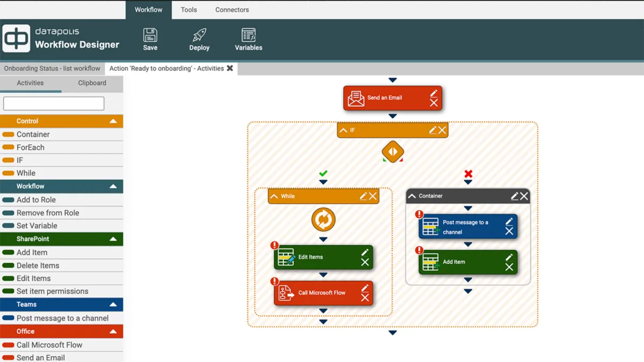The height and width of the screenshot is (362, 644).
Task: Edit the Edit Items activity
Action: coord(365,253)
